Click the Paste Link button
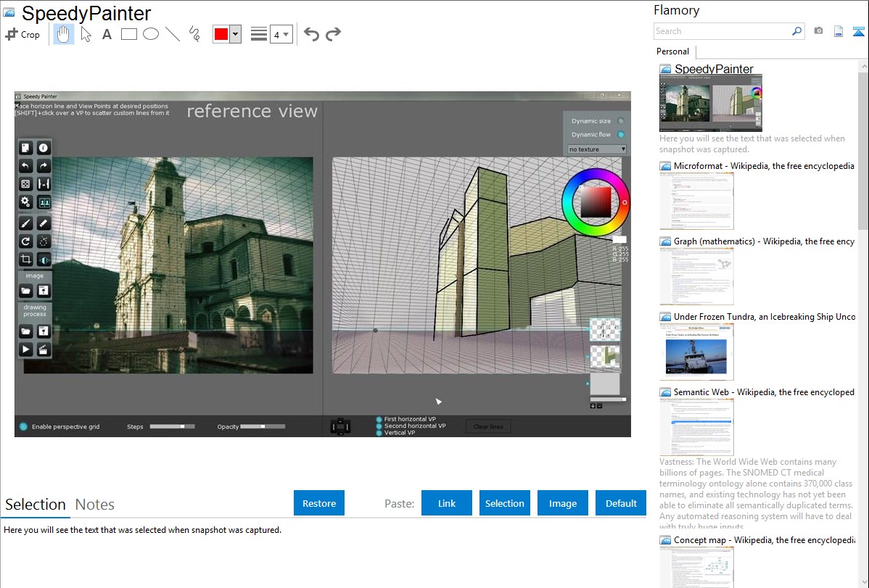 coord(447,503)
